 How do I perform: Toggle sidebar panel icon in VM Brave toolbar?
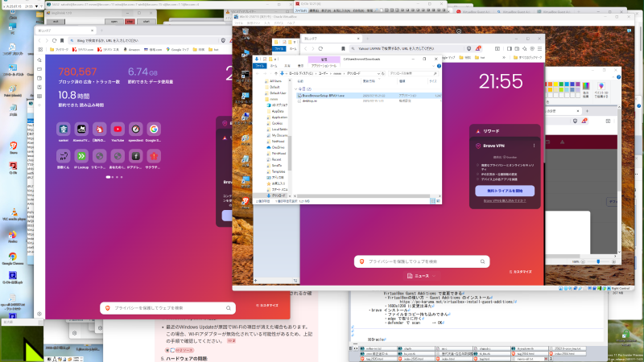pos(510,48)
